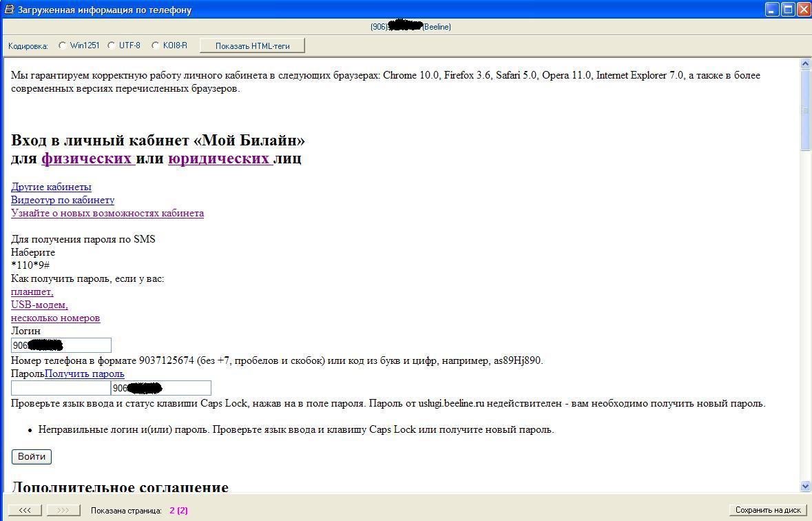Click the Для получения пароля по SMS text
Viewport: 812px width, 521px height.
click(x=83, y=239)
